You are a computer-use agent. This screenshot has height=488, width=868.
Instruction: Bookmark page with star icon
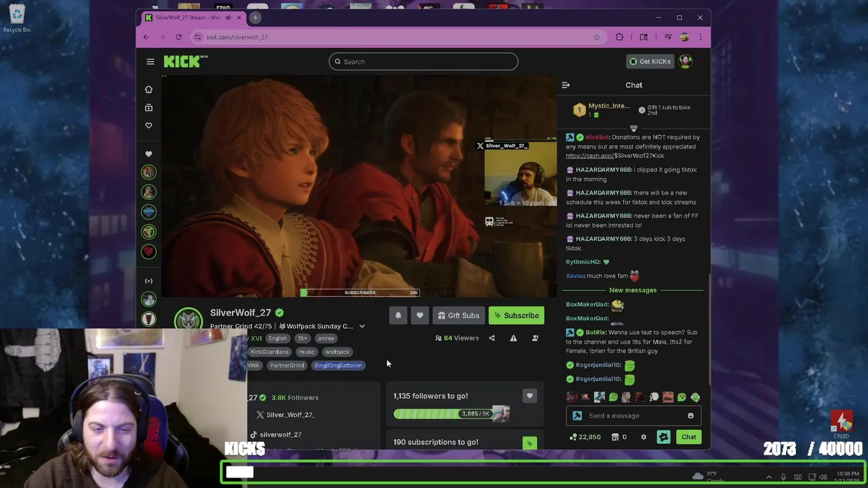[x=597, y=37]
